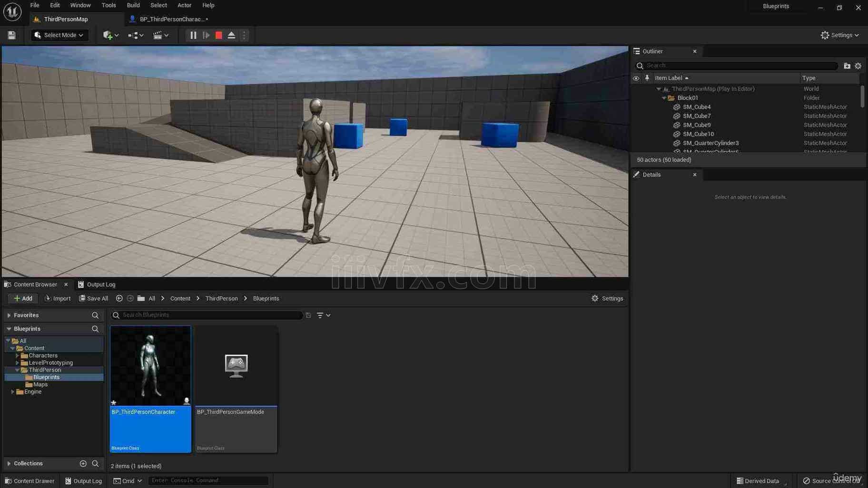The image size is (868, 488).
Task: Eject from the player controller
Action: click(x=232, y=35)
